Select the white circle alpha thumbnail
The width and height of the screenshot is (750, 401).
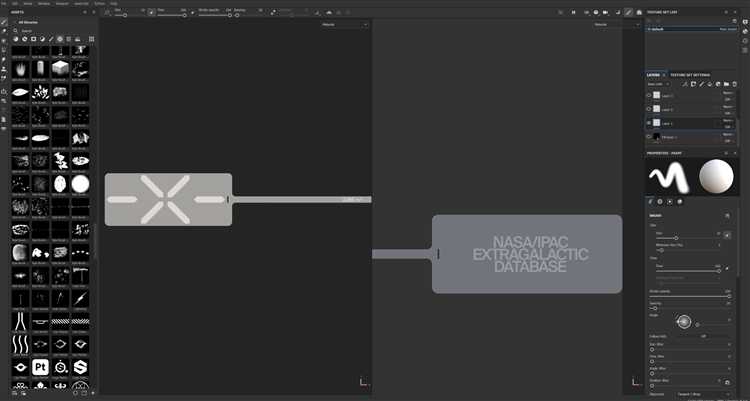pyautogui.click(x=80, y=184)
